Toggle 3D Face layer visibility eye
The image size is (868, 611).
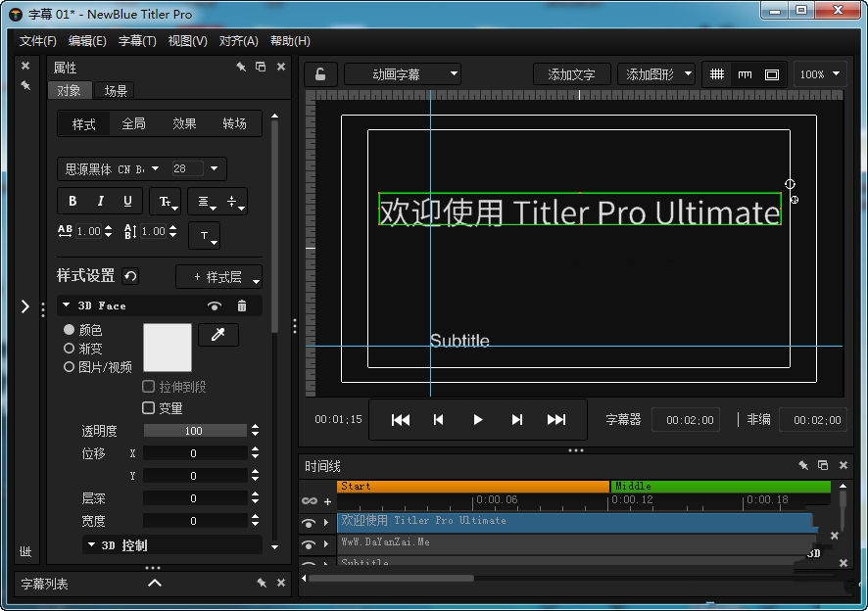coord(215,306)
